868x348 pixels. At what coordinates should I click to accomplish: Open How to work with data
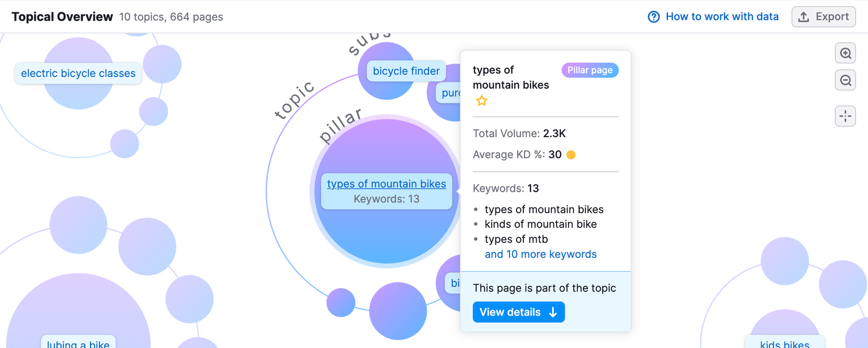click(x=722, y=17)
